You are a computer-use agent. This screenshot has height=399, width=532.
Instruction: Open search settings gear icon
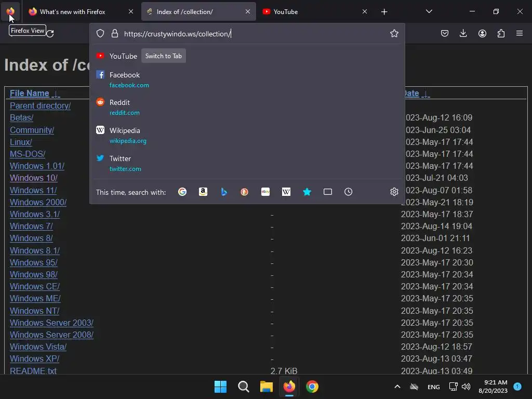tap(394, 192)
